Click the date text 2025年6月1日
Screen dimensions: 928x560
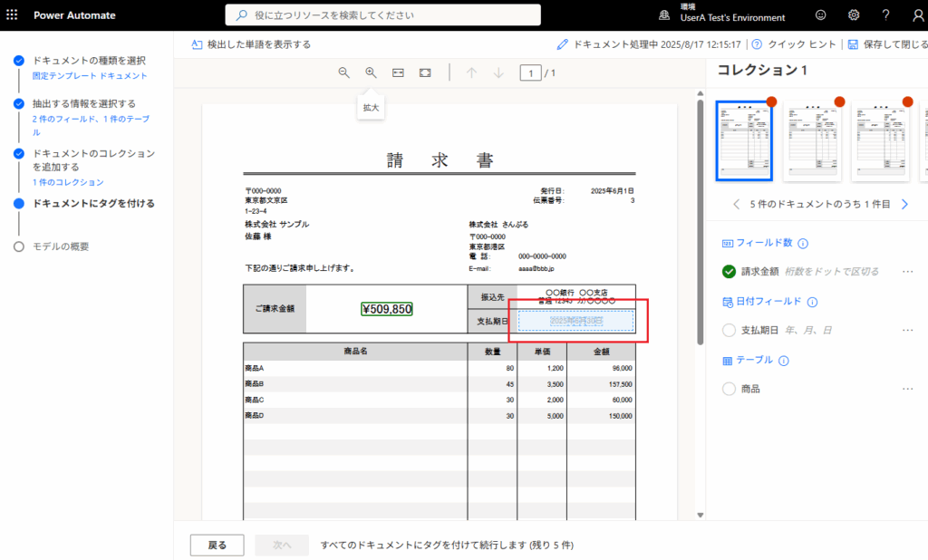pos(612,191)
